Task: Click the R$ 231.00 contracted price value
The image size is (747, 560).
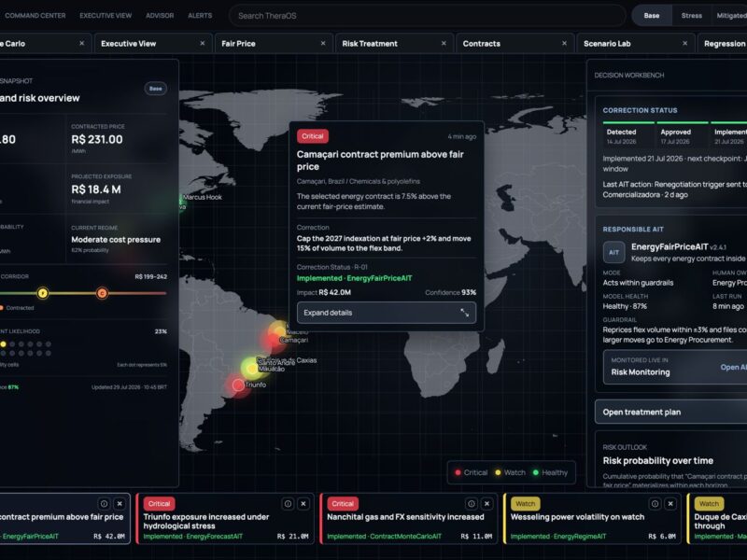Action: (x=97, y=139)
